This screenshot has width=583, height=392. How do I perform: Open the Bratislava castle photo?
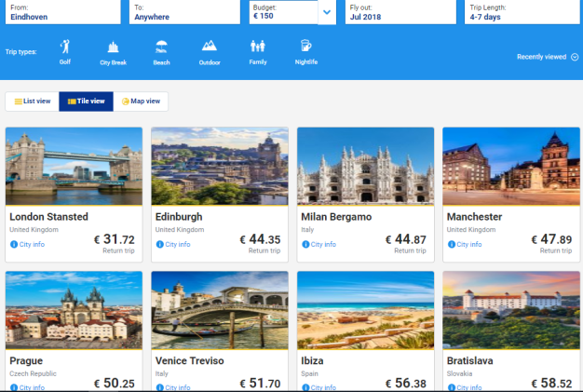[x=511, y=310]
